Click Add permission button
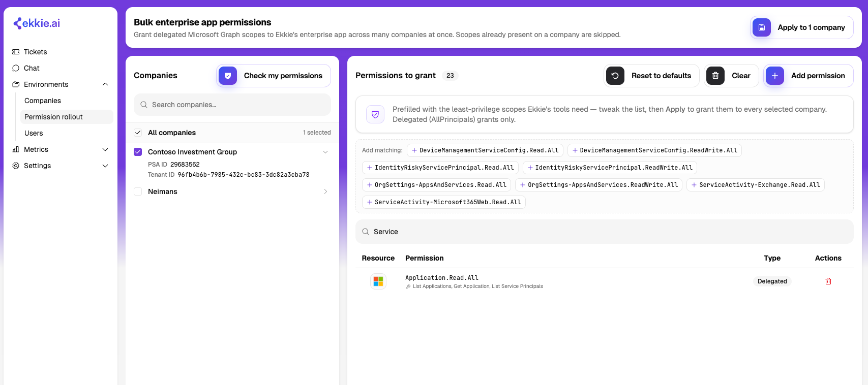 (809, 76)
